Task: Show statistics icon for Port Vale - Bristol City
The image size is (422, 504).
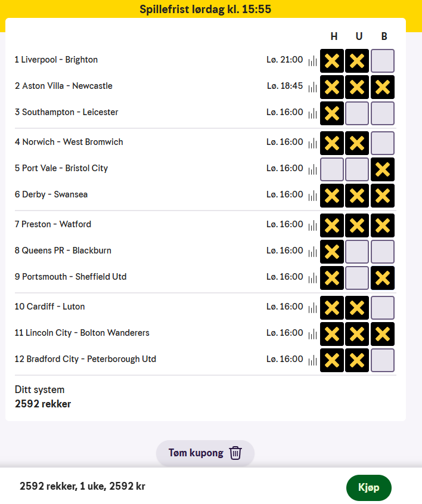Action: pos(312,169)
